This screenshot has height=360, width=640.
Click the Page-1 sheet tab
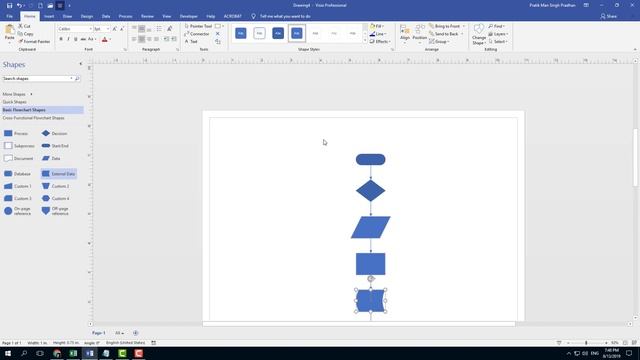coord(98,333)
